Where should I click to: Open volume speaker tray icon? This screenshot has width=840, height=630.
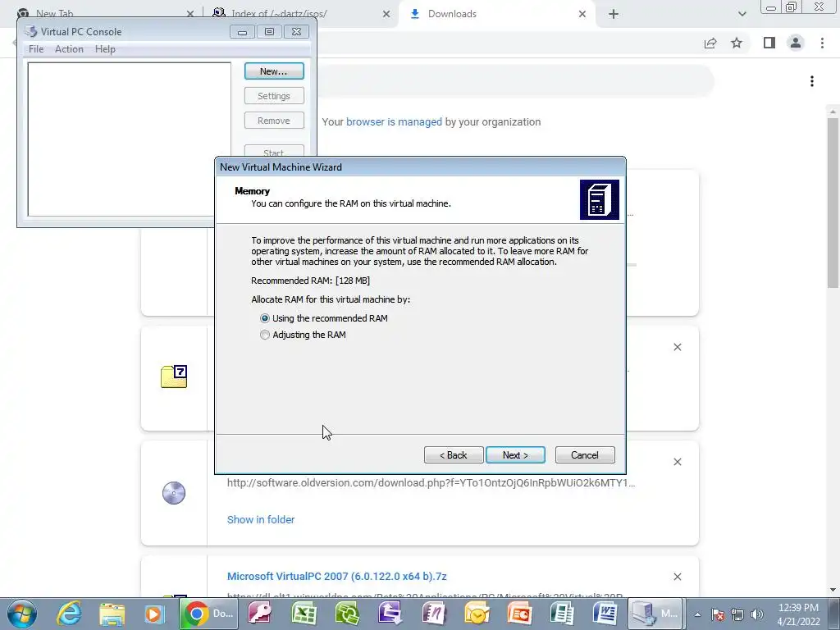[757, 615]
